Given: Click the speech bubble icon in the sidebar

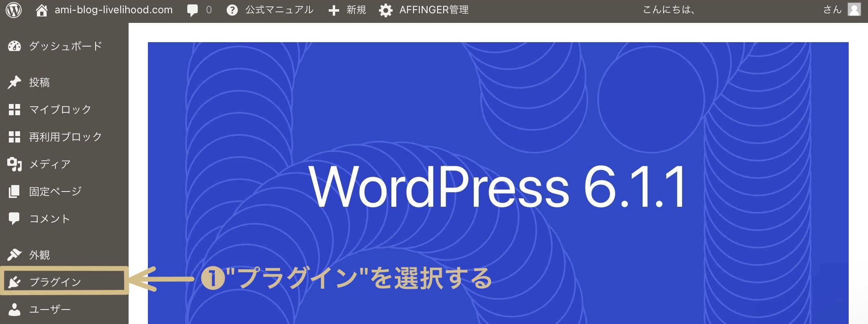Looking at the screenshot, I should pyautogui.click(x=14, y=219).
